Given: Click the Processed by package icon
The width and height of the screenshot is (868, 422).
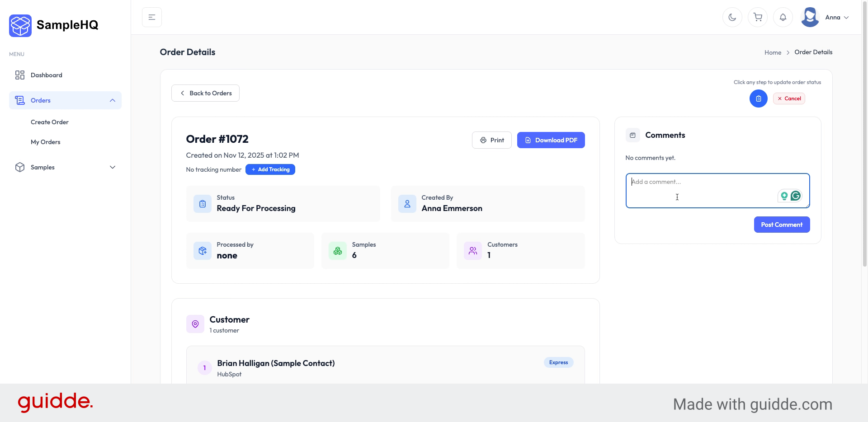Looking at the screenshot, I should click(x=203, y=251).
